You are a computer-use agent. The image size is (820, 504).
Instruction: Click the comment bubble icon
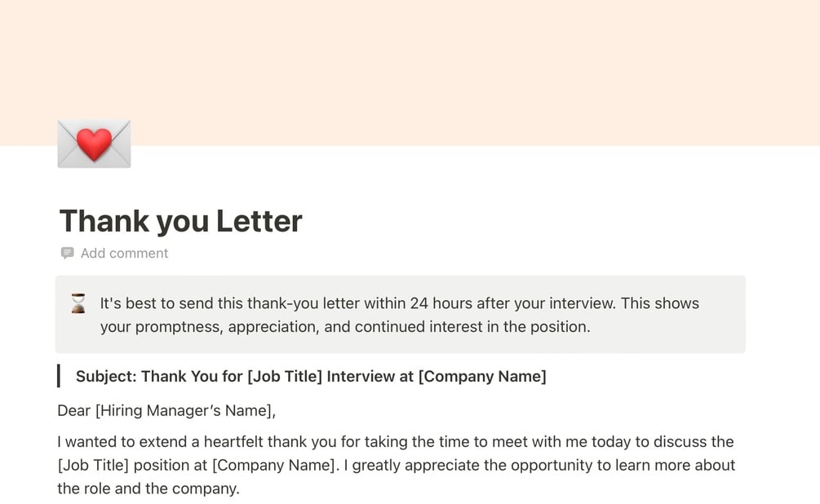(67, 253)
